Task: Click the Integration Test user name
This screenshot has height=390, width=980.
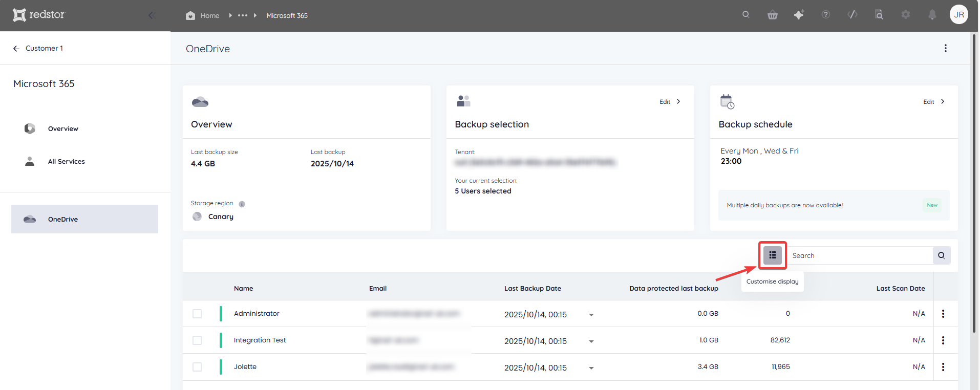Action: pyautogui.click(x=260, y=340)
